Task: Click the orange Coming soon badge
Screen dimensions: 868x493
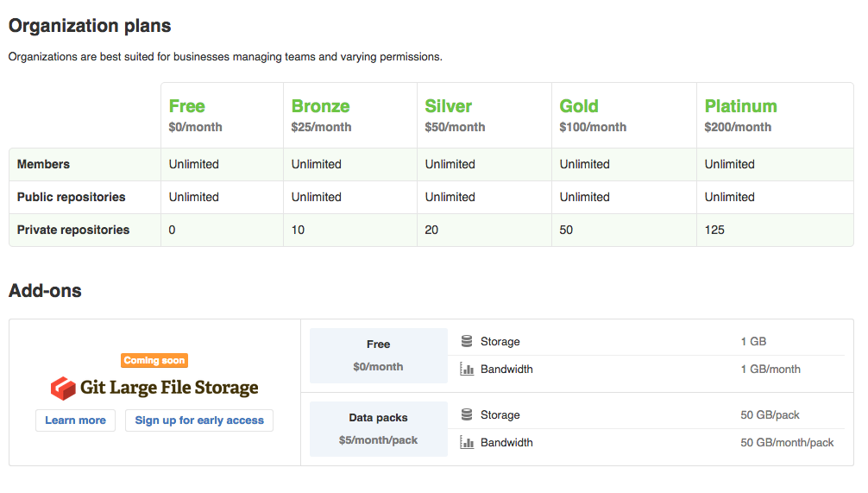Action: 154,361
